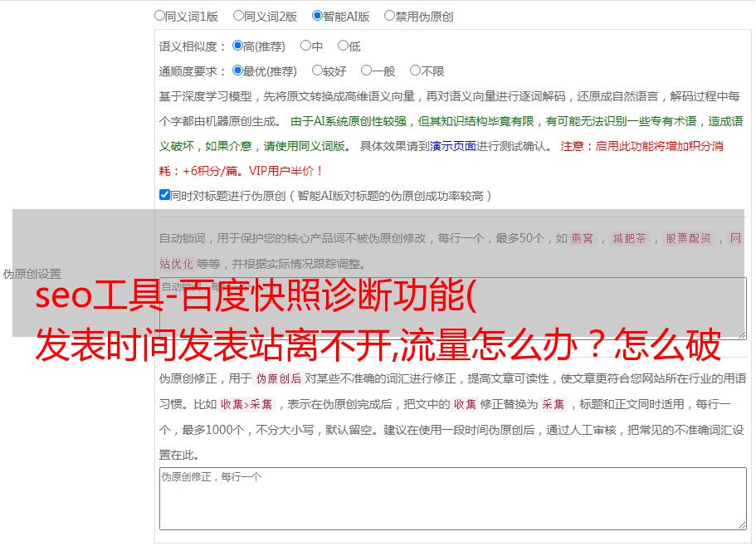The width and height of the screenshot is (756, 546).
Task: Set 通顺度要求 to 较好
Action: click(317, 71)
